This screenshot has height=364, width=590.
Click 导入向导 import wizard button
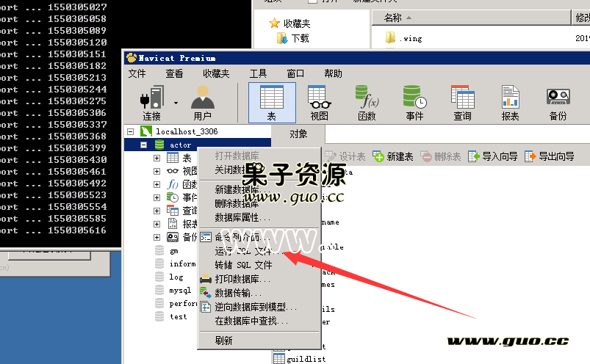point(492,156)
